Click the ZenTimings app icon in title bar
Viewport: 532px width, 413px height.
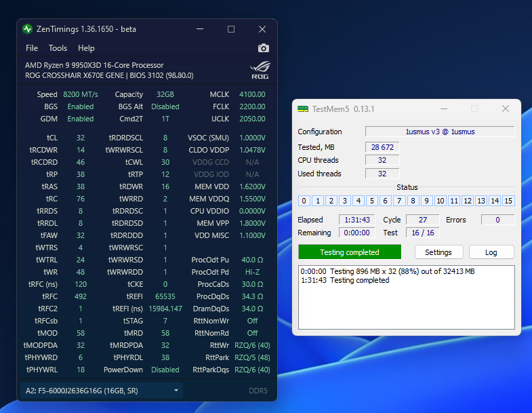[28, 29]
